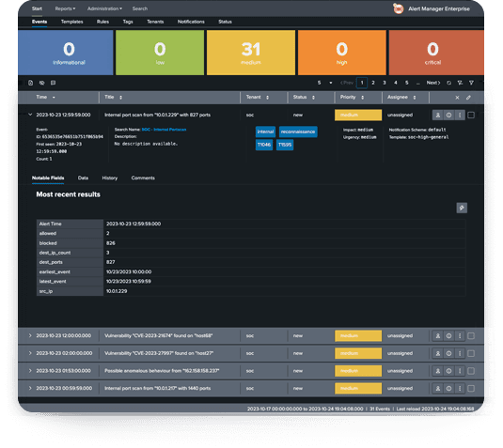Expand the CVE-2023-21674 event row

click(x=30, y=335)
